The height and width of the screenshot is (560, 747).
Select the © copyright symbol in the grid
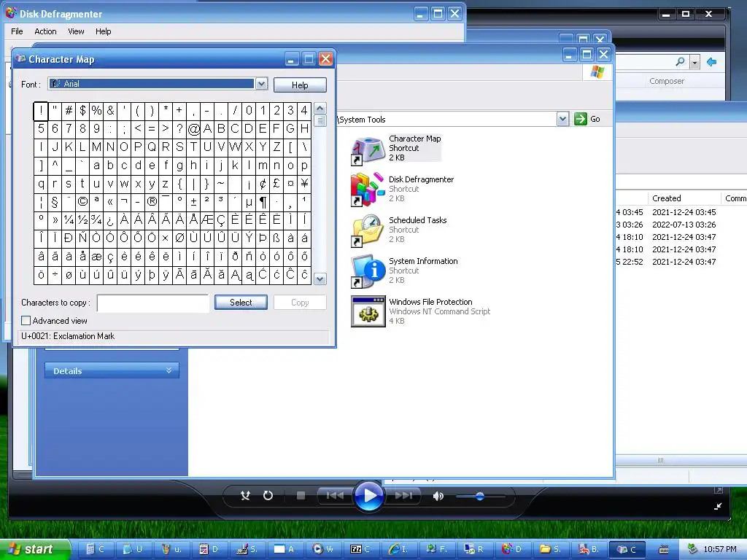click(x=82, y=202)
